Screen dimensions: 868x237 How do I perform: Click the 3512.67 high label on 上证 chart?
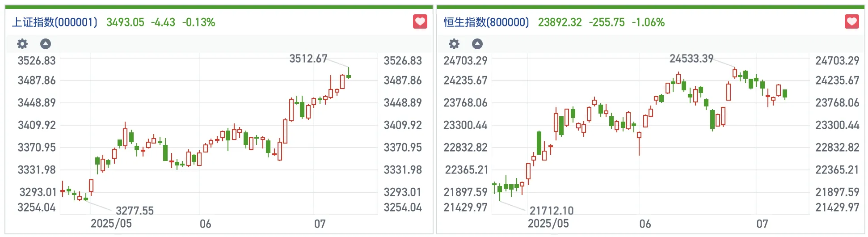pos(308,59)
